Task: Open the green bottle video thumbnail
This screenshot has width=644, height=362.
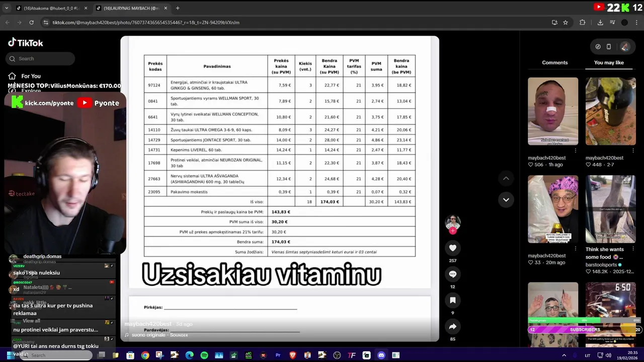Action: pos(610,111)
